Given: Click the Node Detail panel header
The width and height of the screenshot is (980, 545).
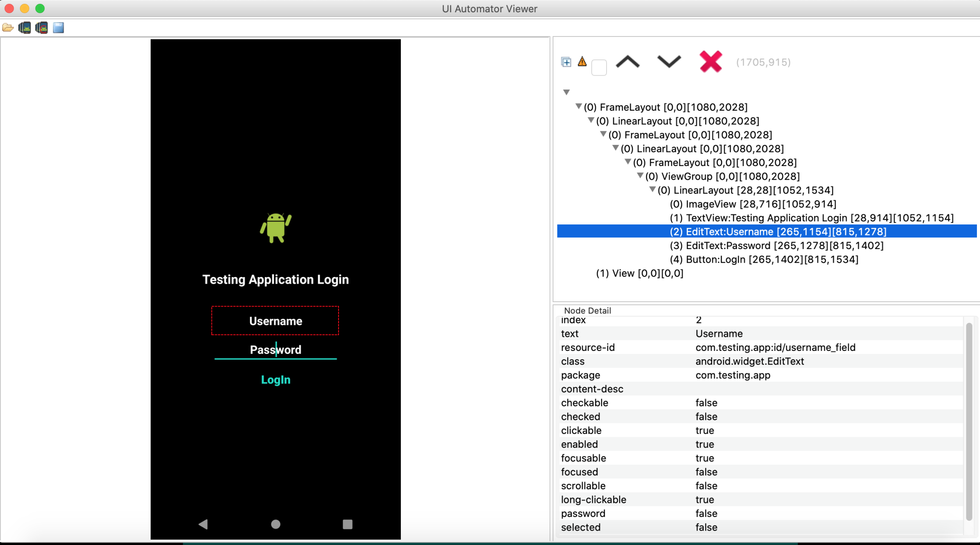Looking at the screenshot, I should pos(587,310).
